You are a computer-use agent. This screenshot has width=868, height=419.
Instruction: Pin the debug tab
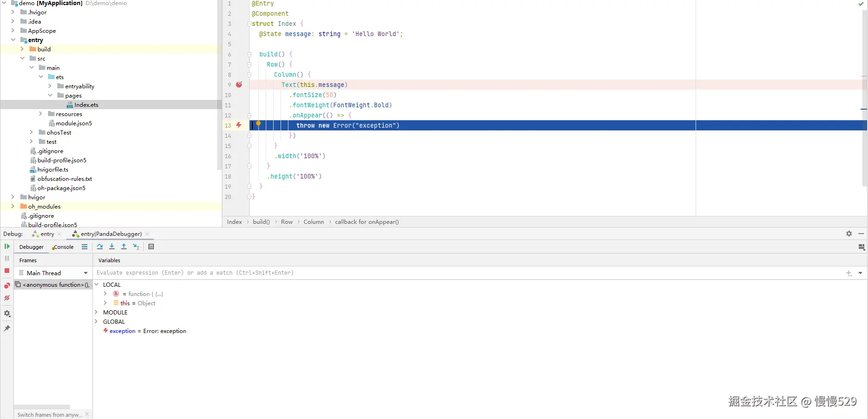(x=7, y=328)
